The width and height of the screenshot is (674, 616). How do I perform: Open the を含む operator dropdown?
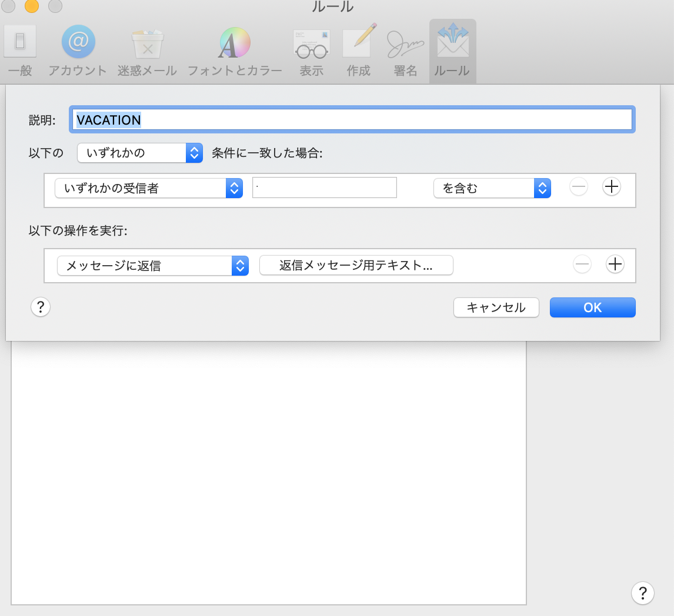[492, 188]
